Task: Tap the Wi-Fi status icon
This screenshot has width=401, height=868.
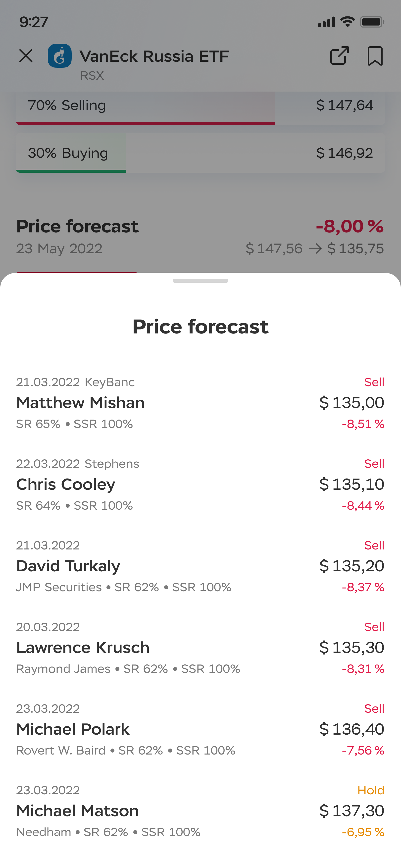Action: (x=348, y=22)
